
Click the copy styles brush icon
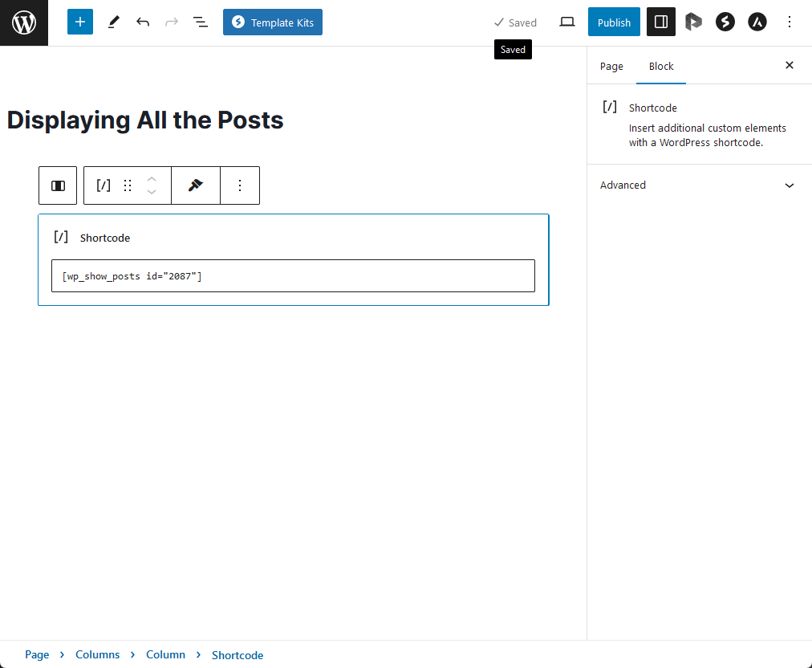click(x=196, y=185)
